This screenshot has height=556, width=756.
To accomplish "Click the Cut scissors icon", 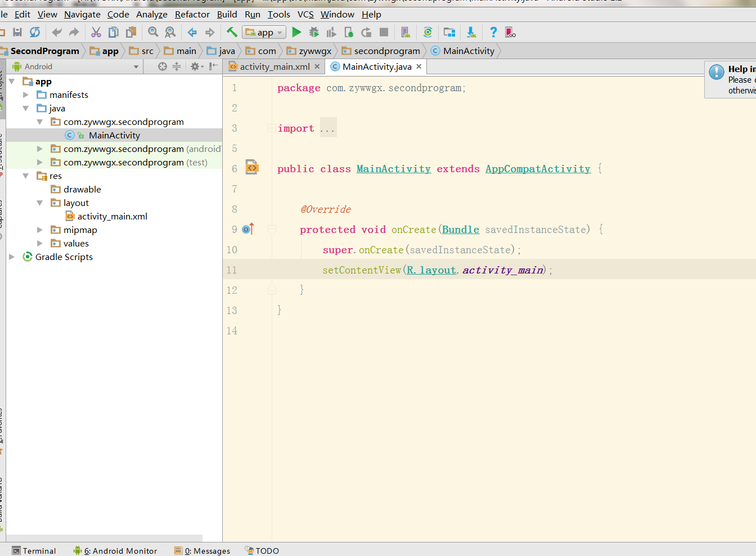I will point(96,33).
